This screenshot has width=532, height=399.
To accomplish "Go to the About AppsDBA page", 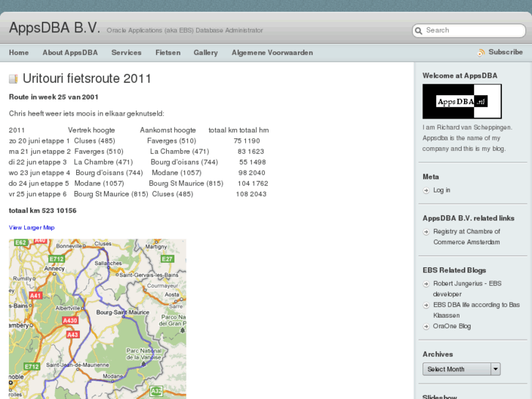I will [x=70, y=53].
